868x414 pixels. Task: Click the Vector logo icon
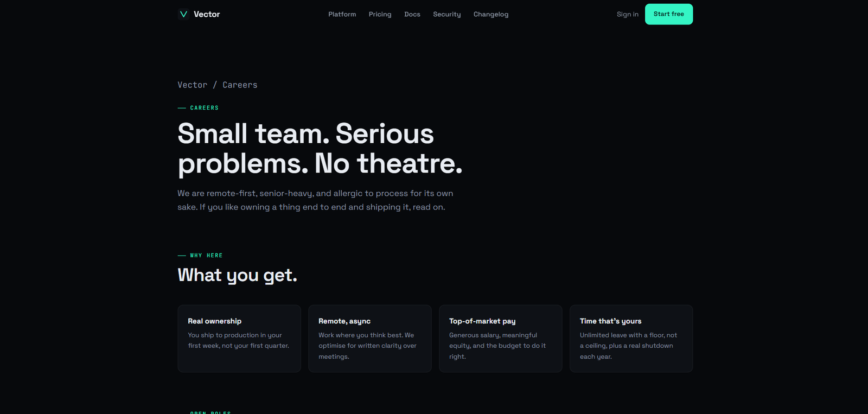(183, 14)
